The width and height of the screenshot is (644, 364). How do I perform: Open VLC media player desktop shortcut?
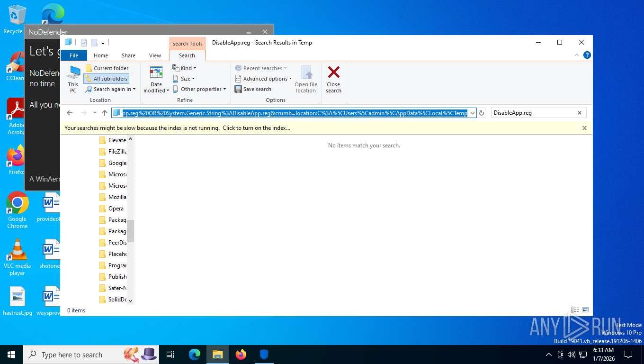[17, 257]
